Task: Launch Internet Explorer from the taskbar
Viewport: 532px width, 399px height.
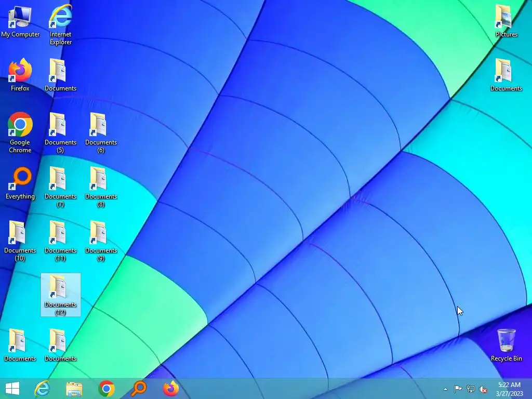Action: [x=42, y=389]
